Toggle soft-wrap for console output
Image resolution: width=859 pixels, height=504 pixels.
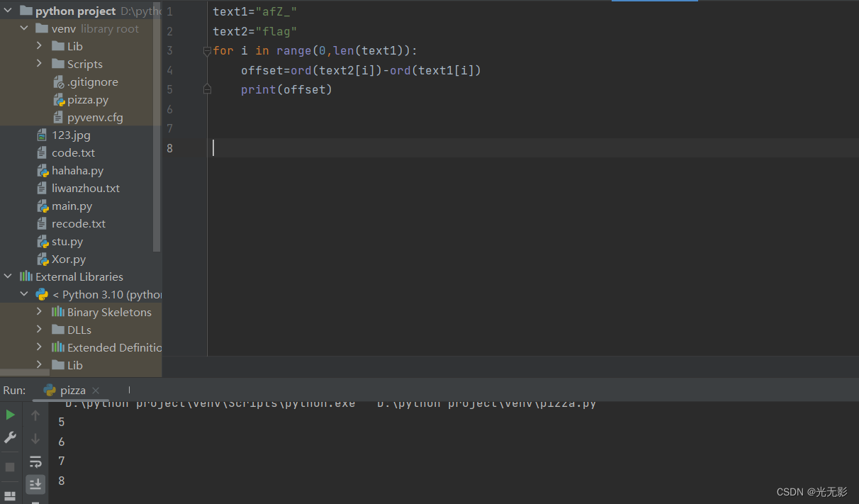[x=35, y=462]
